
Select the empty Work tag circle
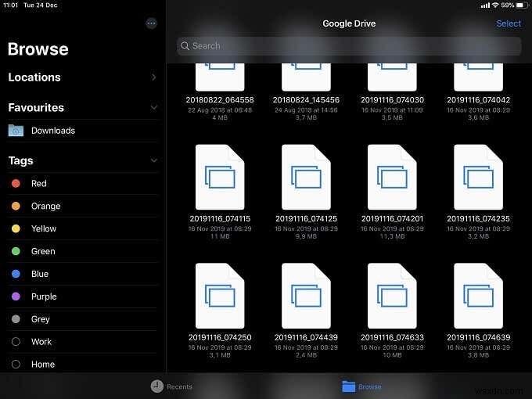point(16,342)
